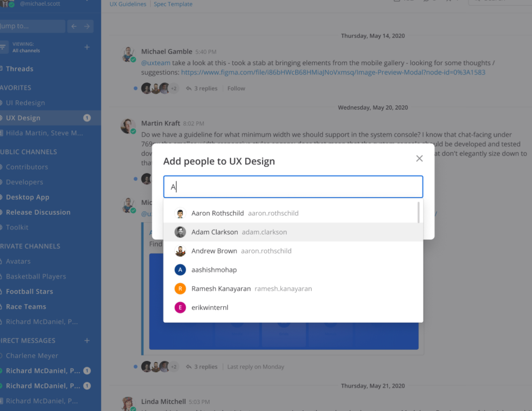Collapse the PUBLIC CHANNELS section
532x411 pixels.
pos(29,151)
